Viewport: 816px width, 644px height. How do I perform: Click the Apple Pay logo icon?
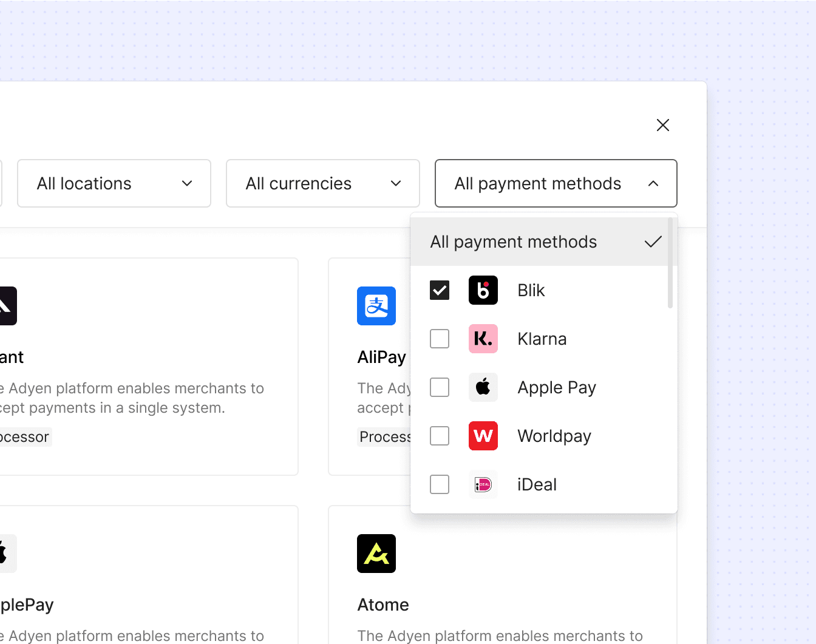[x=483, y=387]
